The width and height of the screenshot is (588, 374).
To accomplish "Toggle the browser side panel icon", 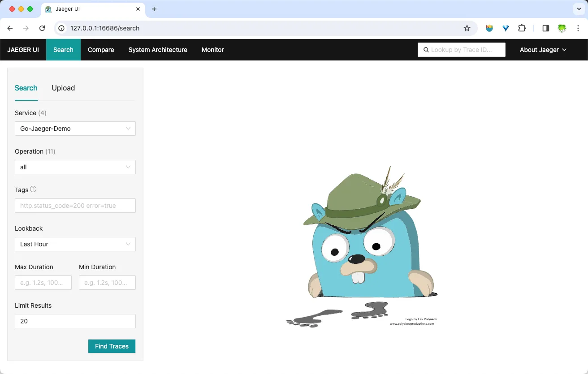I will coord(545,28).
